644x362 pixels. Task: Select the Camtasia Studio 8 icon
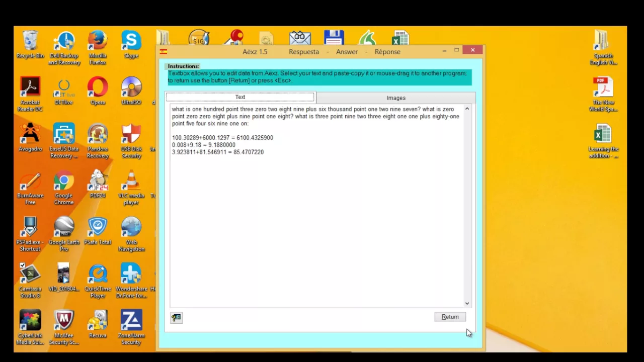click(30, 281)
